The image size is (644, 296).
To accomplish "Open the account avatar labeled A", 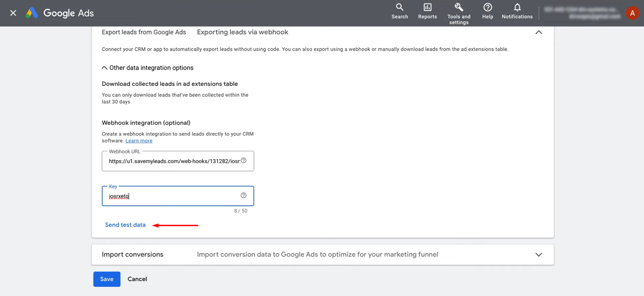I will pyautogui.click(x=632, y=13).
